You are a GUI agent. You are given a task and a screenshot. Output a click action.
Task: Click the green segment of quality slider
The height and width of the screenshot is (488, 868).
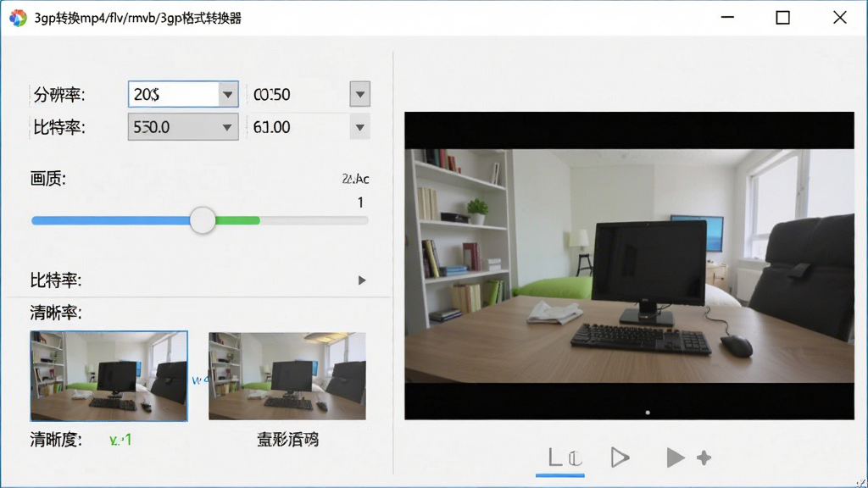(x=237, y=221)
